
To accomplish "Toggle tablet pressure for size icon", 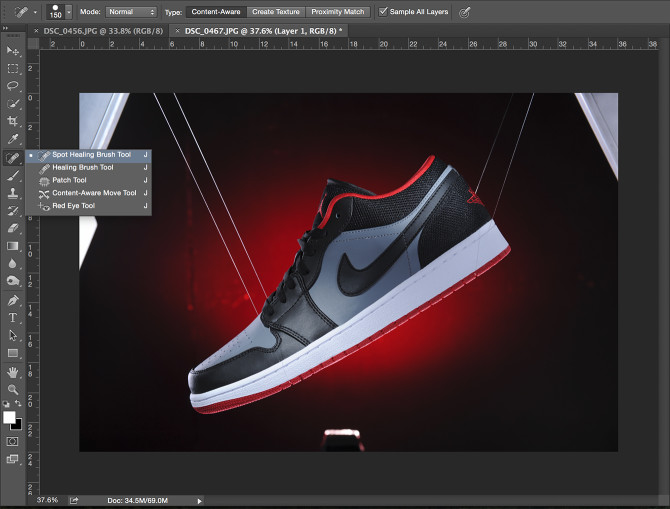I will tap(464, 12).
